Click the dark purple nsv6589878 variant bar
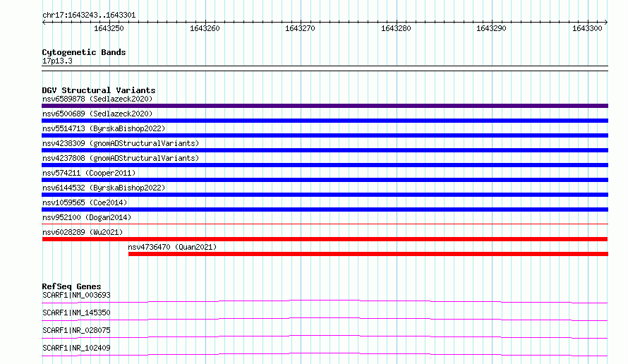Screen dimensions: 628x364 325,106
